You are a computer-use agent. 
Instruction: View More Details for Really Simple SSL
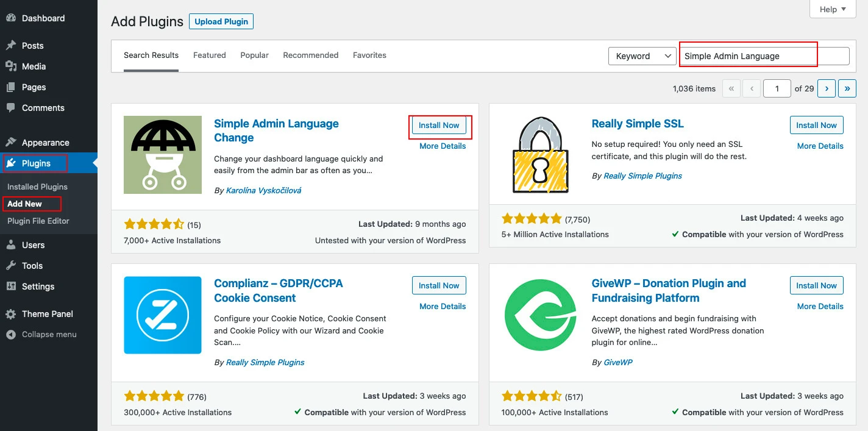(820, 146)
